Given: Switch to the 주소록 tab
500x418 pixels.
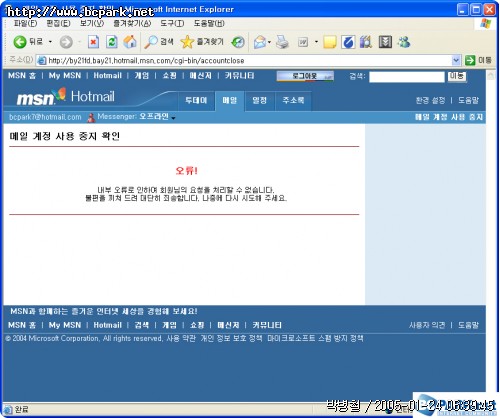Looking at the screenshot, I should pos(293,100).
